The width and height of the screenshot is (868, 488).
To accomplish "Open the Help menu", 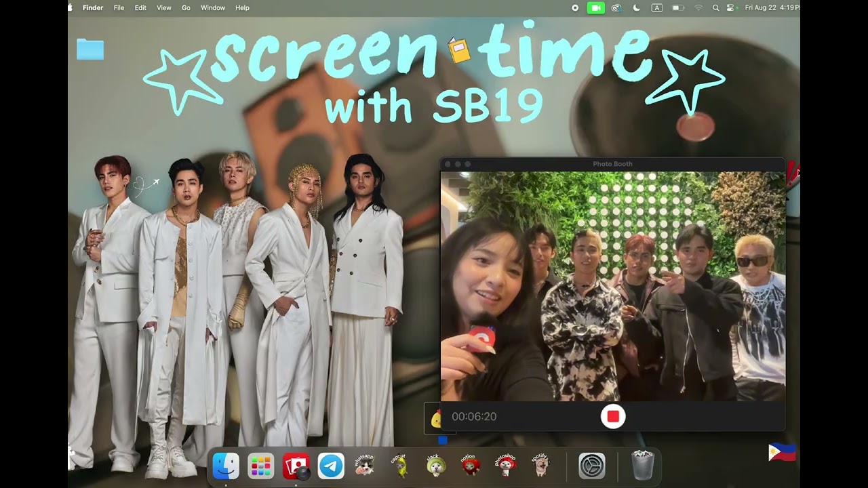I will coord(242,7).
